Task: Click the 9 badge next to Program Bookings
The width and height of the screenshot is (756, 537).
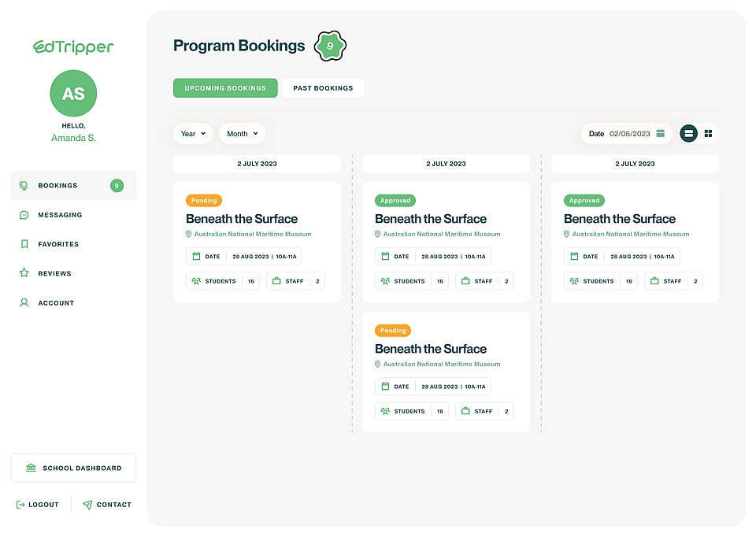Action: coord(330,46)
